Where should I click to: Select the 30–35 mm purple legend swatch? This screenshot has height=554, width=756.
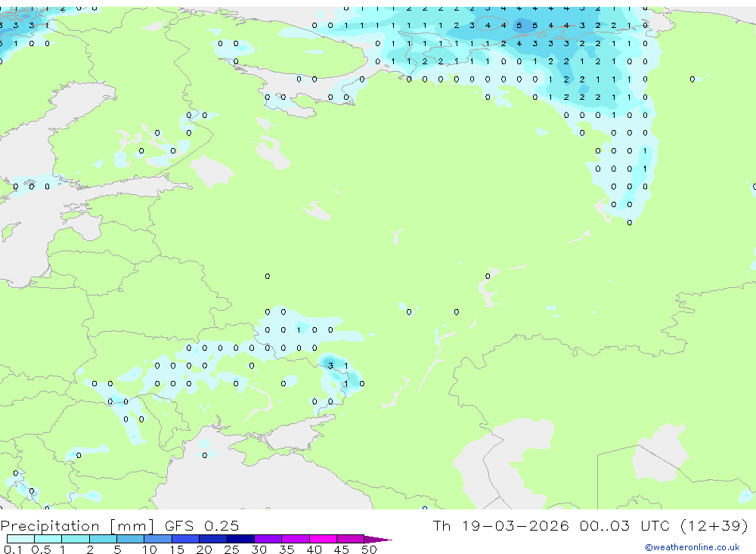point(268,539)
